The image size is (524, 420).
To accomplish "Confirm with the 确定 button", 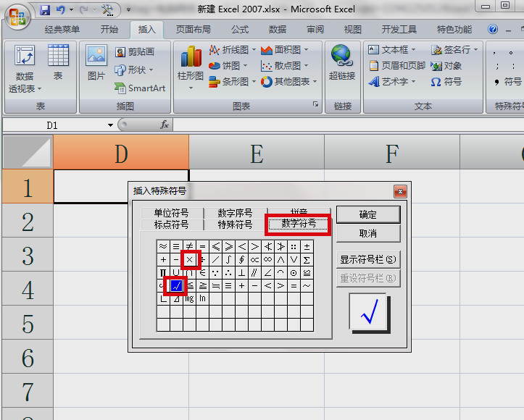I will tap(368, 214).
